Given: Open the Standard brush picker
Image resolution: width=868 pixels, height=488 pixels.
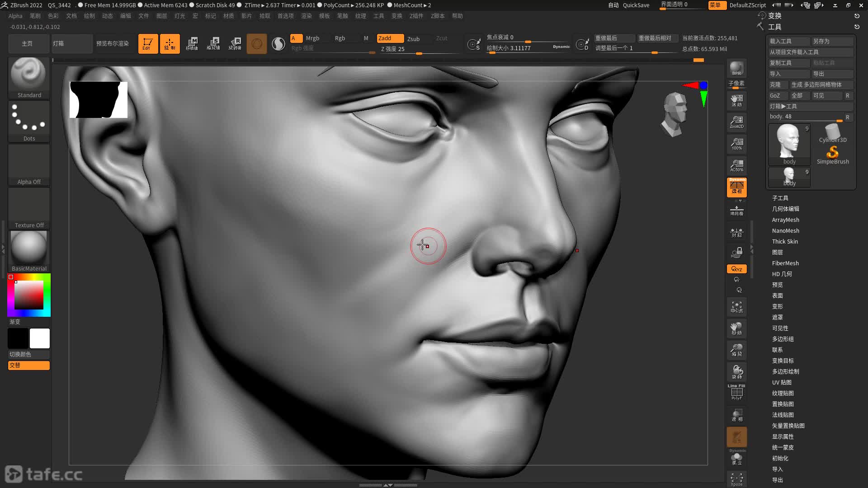Looking at the screenshot, I should [29, 77].
